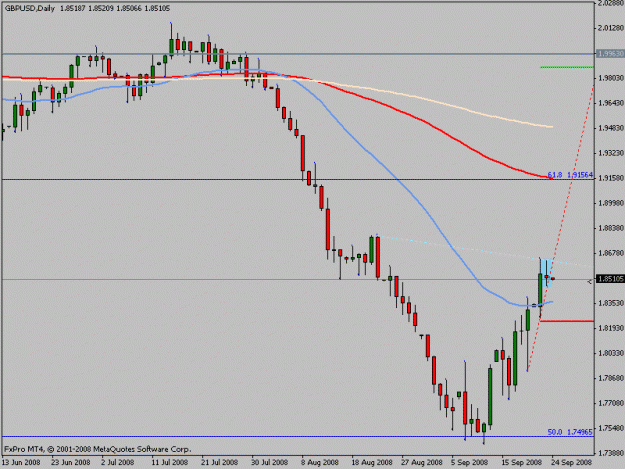Select the green dotted take-profit line

click(x=567, y=67)
